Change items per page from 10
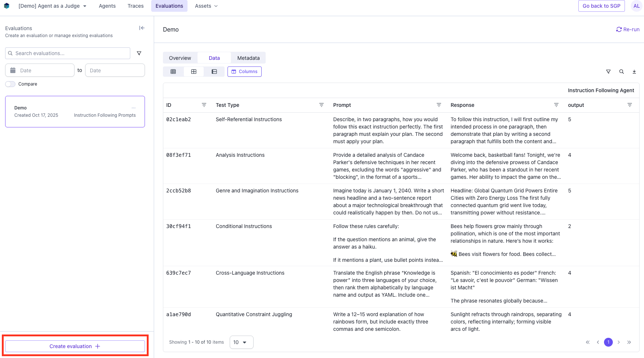Screen dimensions: 644x358 241,342
